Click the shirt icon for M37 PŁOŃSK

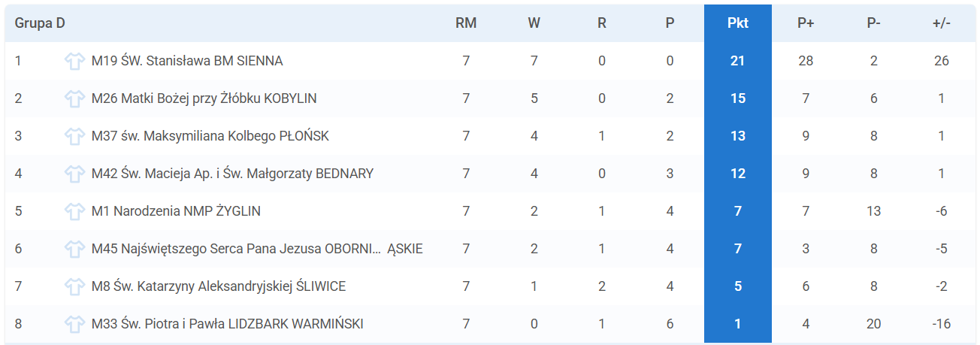click(x=74, y=136)
